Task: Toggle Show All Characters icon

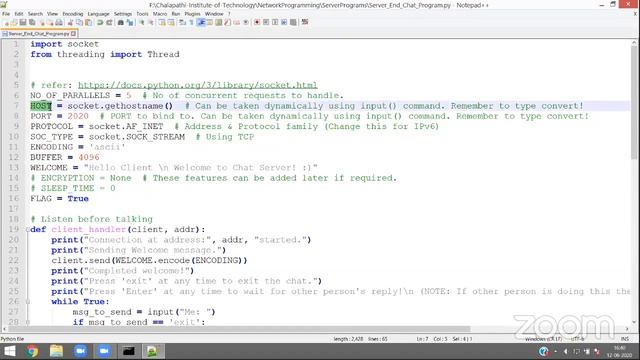Action: [x=191, y=22]
